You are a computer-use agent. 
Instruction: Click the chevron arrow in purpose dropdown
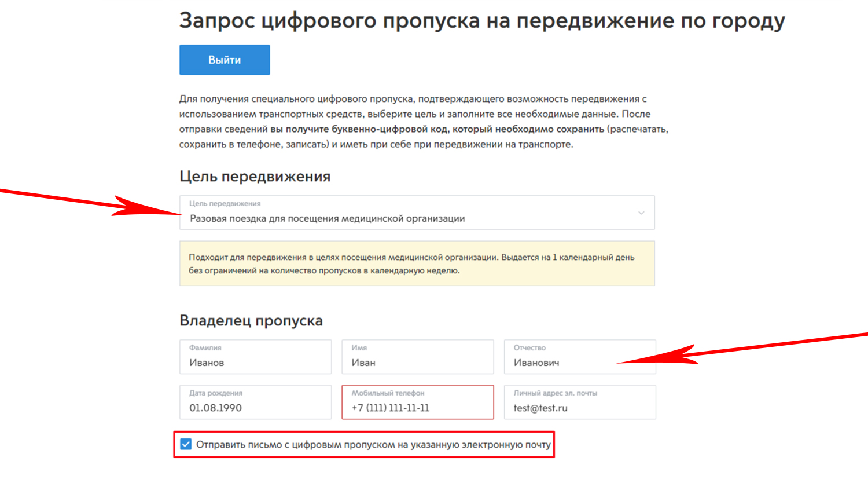[641, 213]
